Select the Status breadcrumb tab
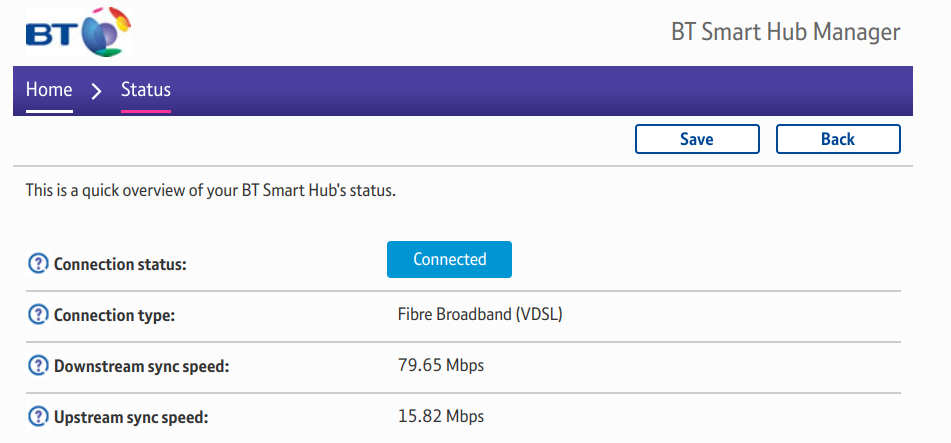Screen dimensions: 951x443 [146, 90]
